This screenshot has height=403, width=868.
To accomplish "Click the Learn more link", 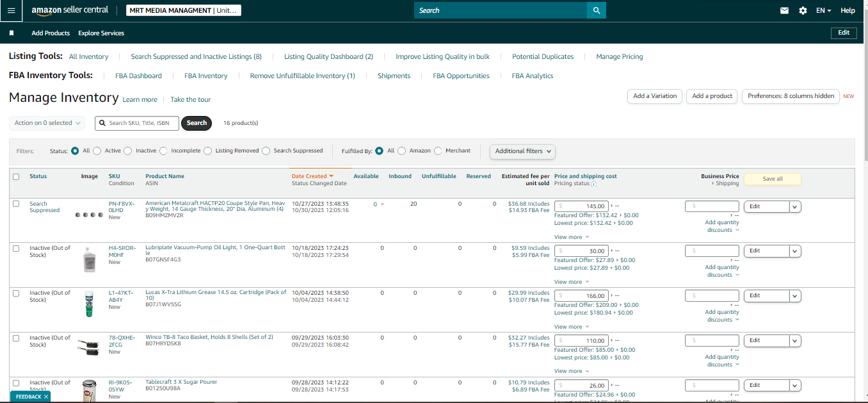I will 140,99.
